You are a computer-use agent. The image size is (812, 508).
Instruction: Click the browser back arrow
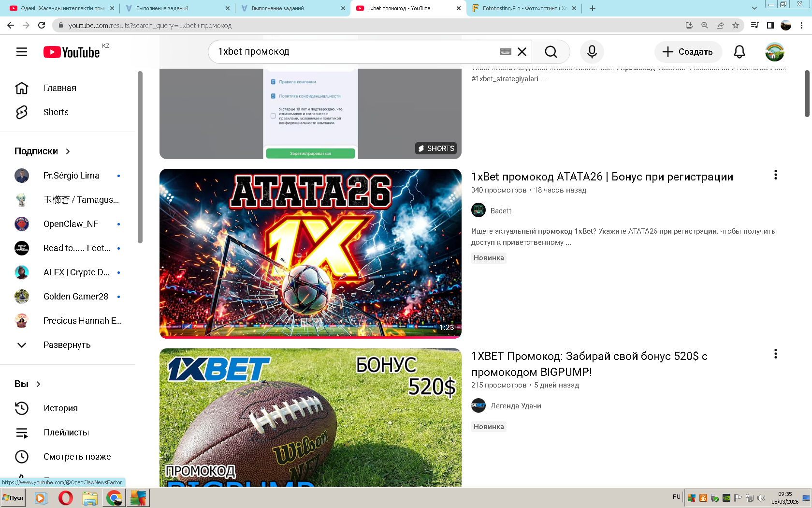pyautogui.click(x=11, y=25)
